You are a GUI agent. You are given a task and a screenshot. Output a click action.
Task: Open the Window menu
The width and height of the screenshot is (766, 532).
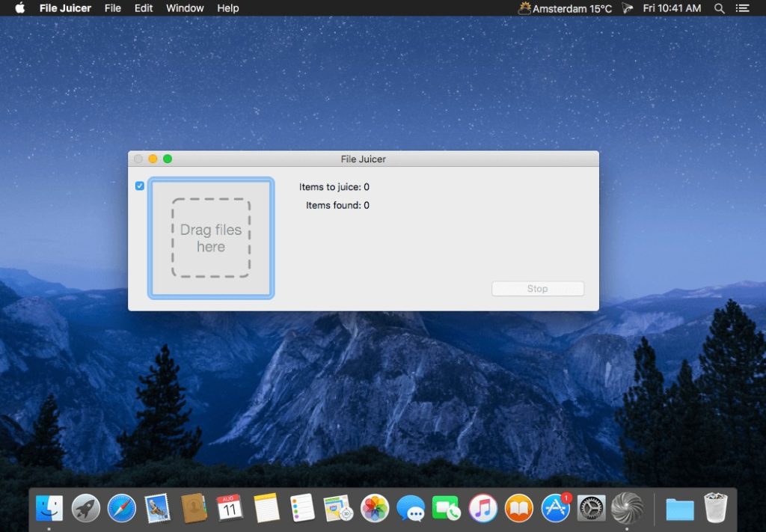(x=185, y=8)
